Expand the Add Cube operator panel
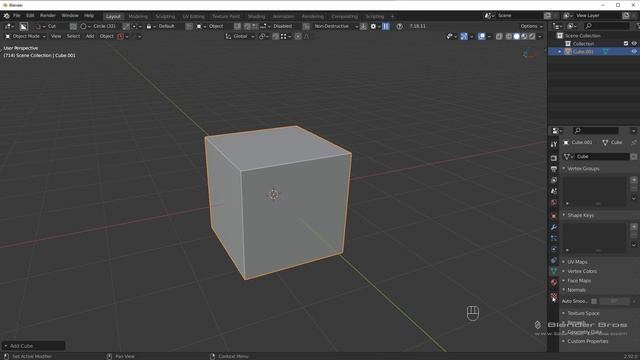The width and height of the screenshot is (640, 360). pos(33,346)
